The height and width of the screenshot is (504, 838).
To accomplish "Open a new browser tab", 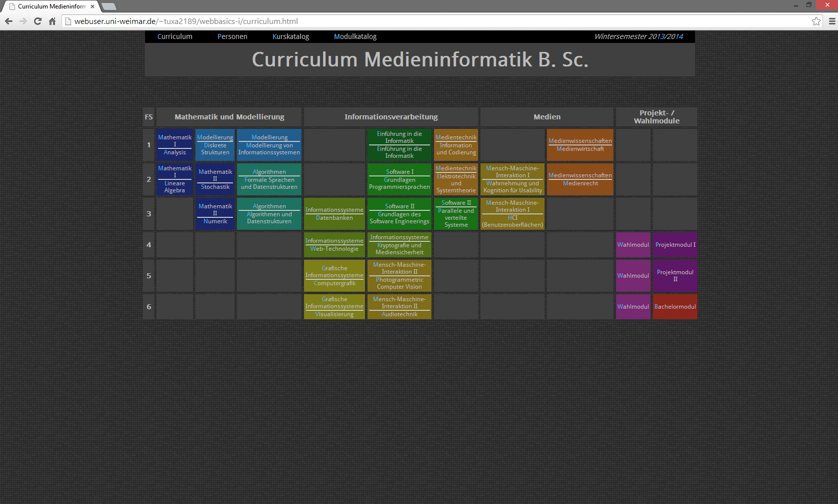I will click(x=109, y=6).
